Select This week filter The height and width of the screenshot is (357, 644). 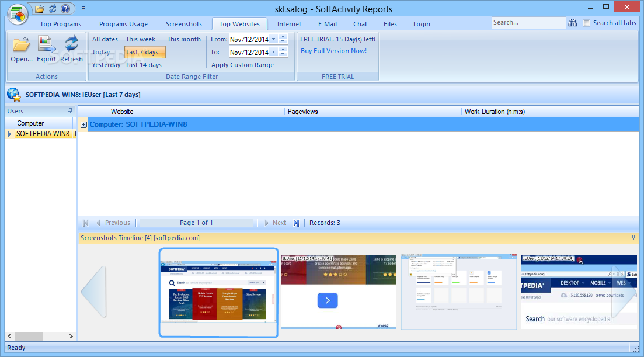tap(141, 39)
